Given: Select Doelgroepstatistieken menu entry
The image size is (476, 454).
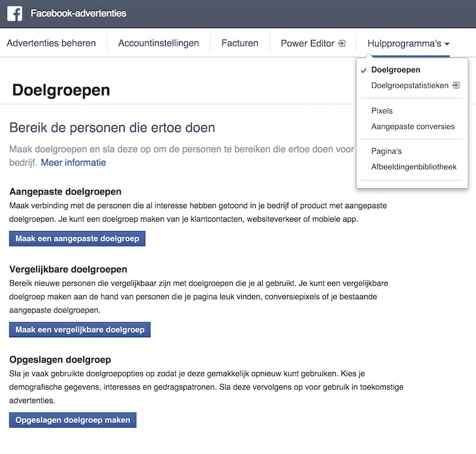Looking at the screenshot, I should 409,86.
